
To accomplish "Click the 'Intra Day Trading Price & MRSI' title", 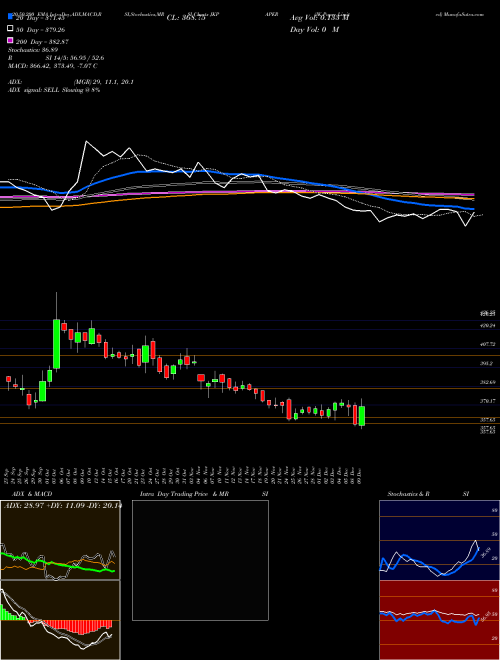I will [204, 494].
